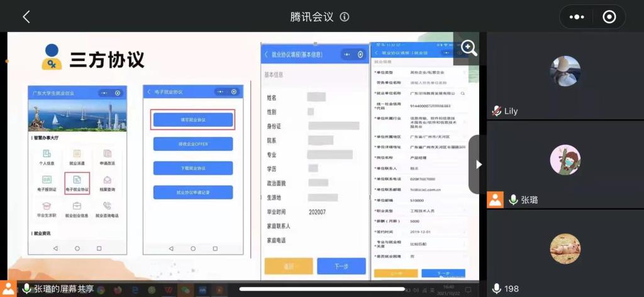Toggle the microphone icon for participant 198
Viewport: 644px width, 297px height.
(496, 288)
